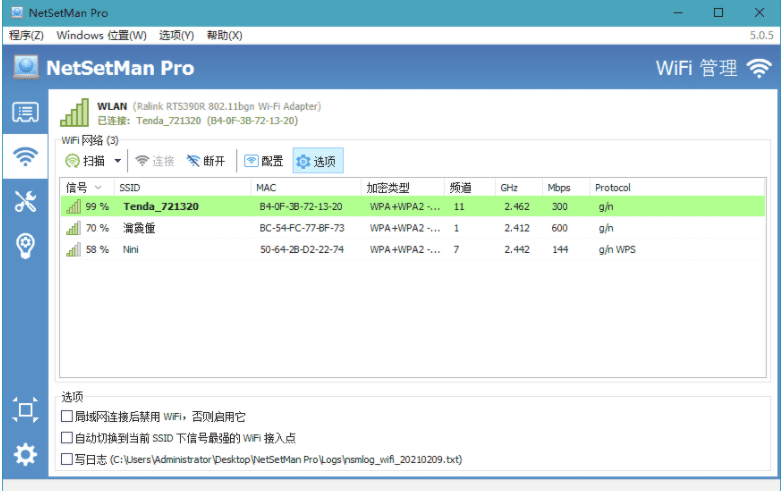Sort by Mbps column header
Screen dimensions: 781x491
(x=566, y=188)
